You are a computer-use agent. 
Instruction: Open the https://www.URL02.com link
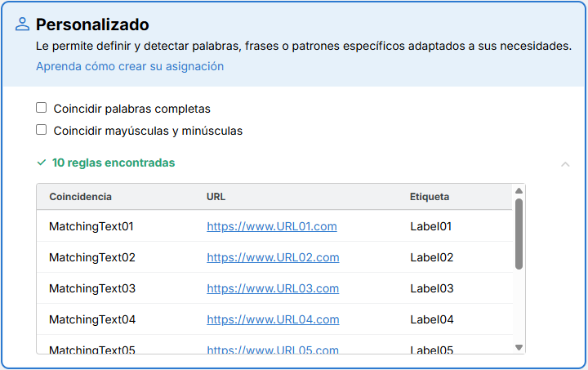coord(273,257)
